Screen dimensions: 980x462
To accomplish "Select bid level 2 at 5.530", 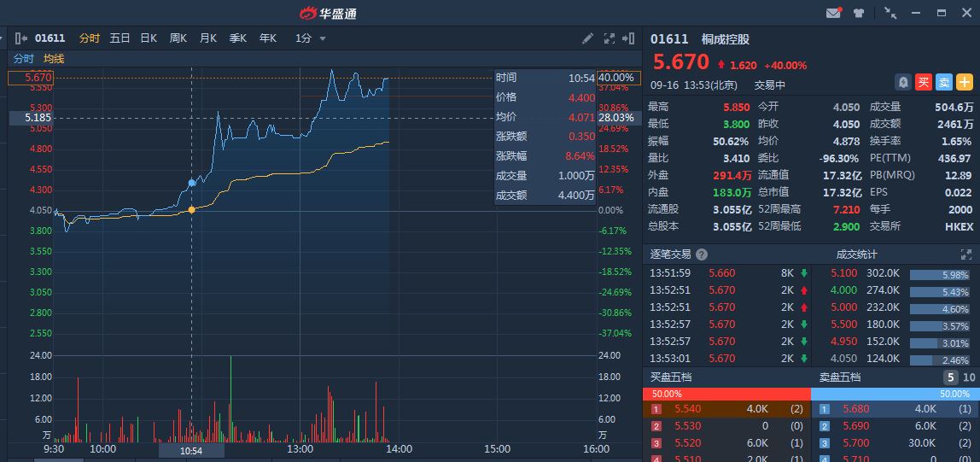I will (726, 426).
